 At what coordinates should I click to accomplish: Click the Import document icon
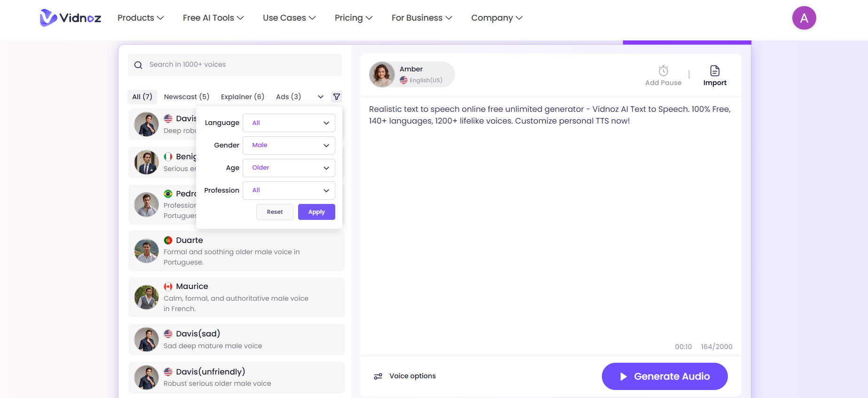[715, 71]
